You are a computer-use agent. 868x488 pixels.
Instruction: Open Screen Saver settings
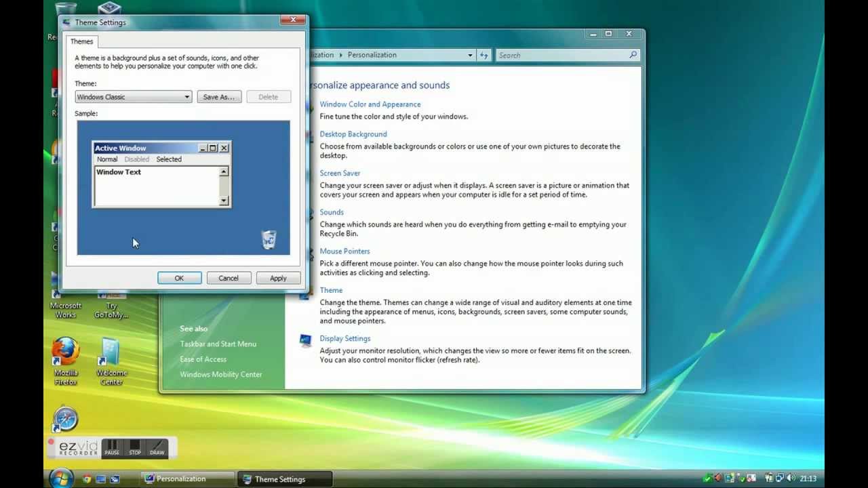[x=340, y=174]
